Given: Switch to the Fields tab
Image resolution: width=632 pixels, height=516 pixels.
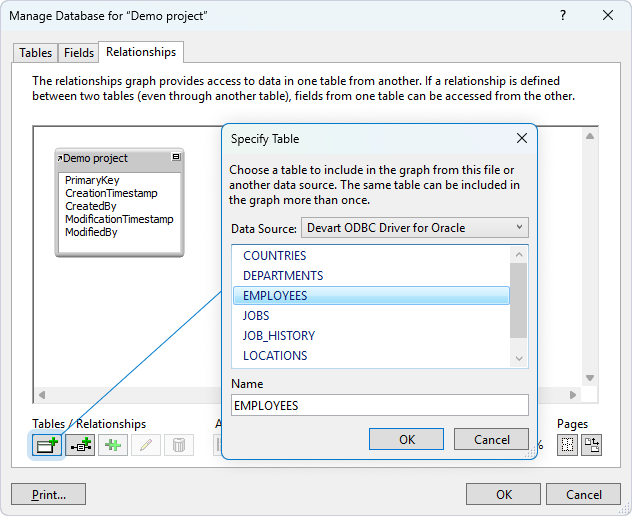Looking at the screenshot, I should 79,53.
